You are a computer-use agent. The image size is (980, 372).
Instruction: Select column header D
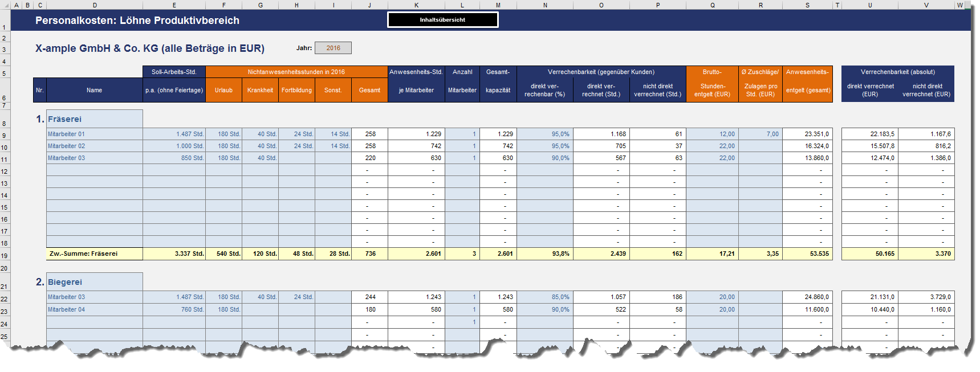tap(94, 5)
